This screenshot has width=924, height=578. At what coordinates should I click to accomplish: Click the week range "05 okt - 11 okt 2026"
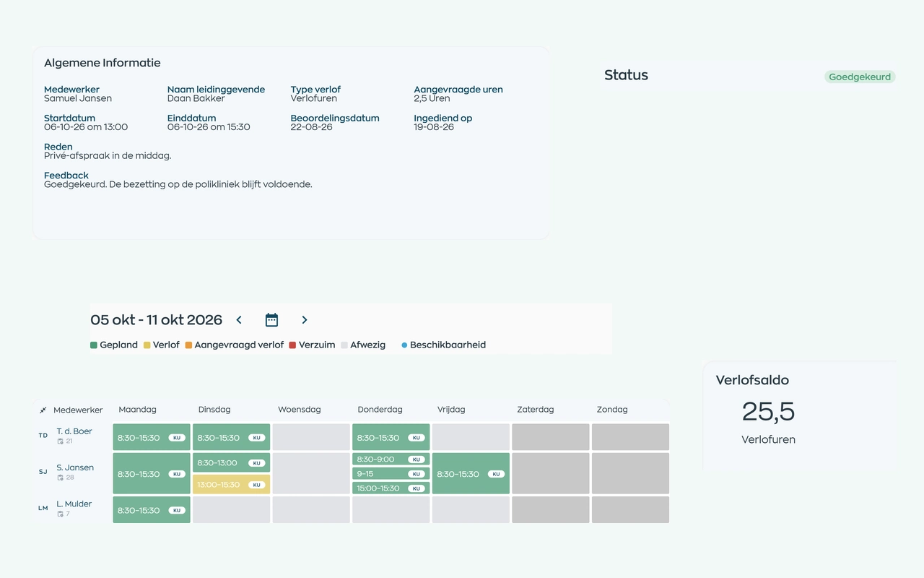click(156, 320)
